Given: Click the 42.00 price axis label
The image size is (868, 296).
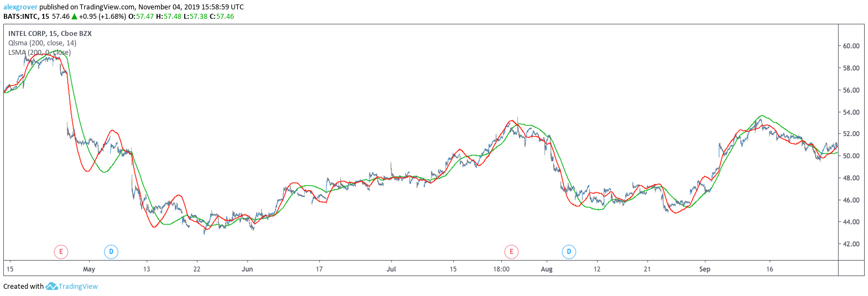Looking at the screenshot, I should [x=851, y=244].
